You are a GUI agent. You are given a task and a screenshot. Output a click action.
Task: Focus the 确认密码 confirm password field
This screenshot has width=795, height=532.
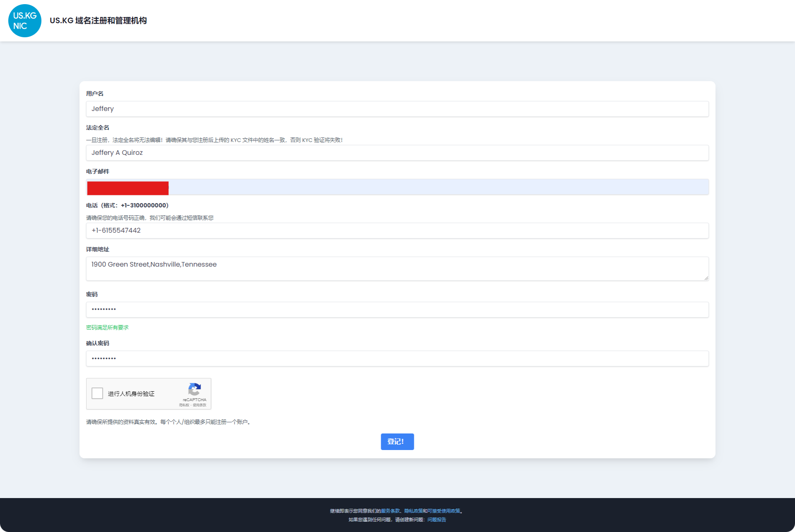[x=397, y=359]
